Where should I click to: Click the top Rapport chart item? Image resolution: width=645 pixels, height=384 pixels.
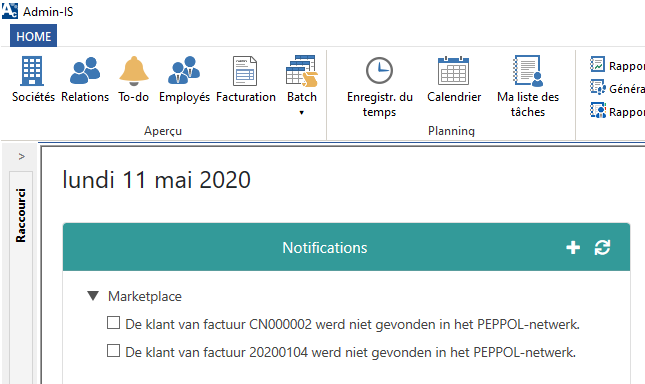pos(617,65)
